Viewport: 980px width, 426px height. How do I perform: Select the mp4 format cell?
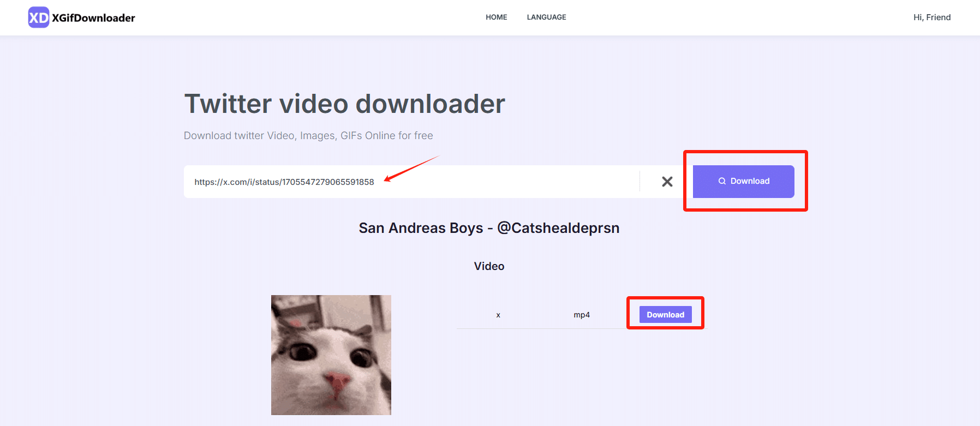582,315
